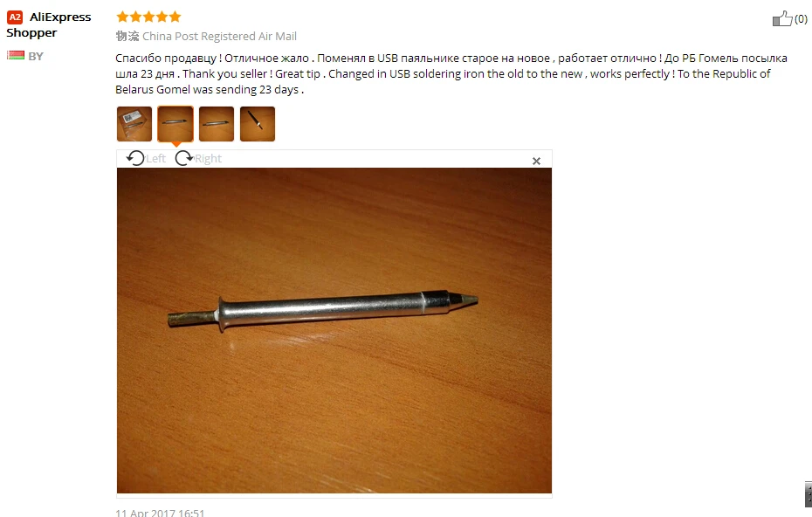
Task: Close the enlarged photo viewer
Action: (x=536, y=161)
